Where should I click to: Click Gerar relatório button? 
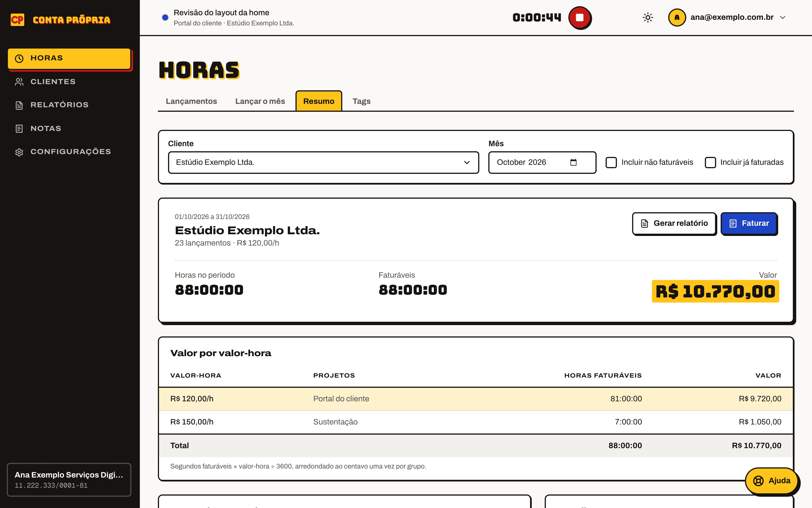click(x=674, y=224)
